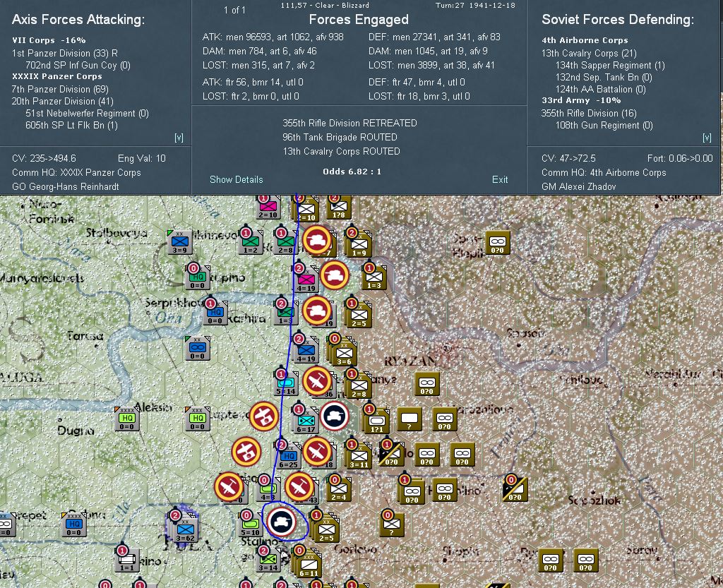Click Odds 6.82 : 1 text
The height and width of the screenshot is (588, 723).
352,172
